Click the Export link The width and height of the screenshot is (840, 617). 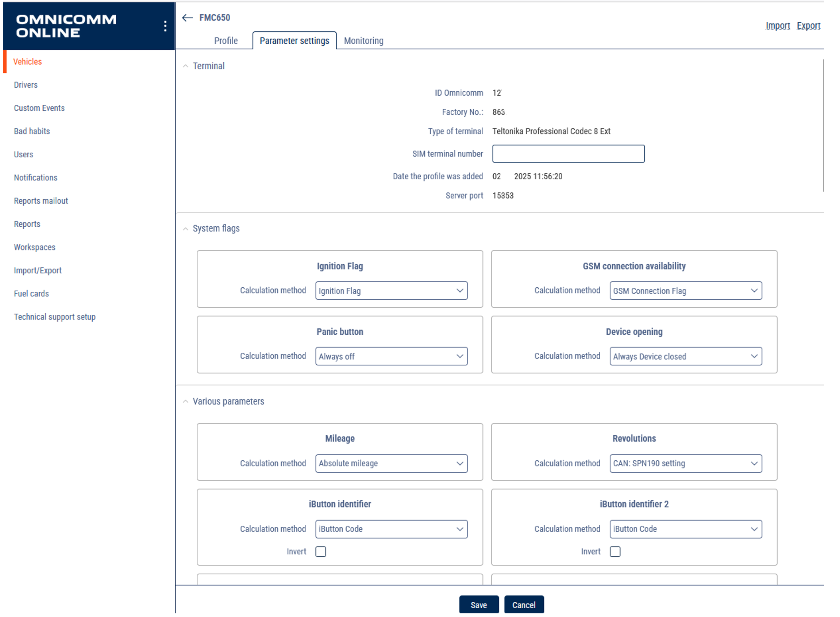pos(808,26)
